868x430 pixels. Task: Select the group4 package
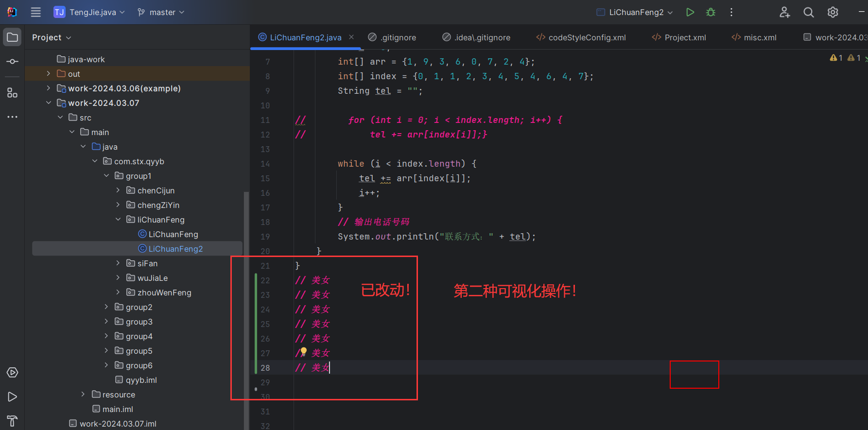pyautogui.click(x=133, y=336)
